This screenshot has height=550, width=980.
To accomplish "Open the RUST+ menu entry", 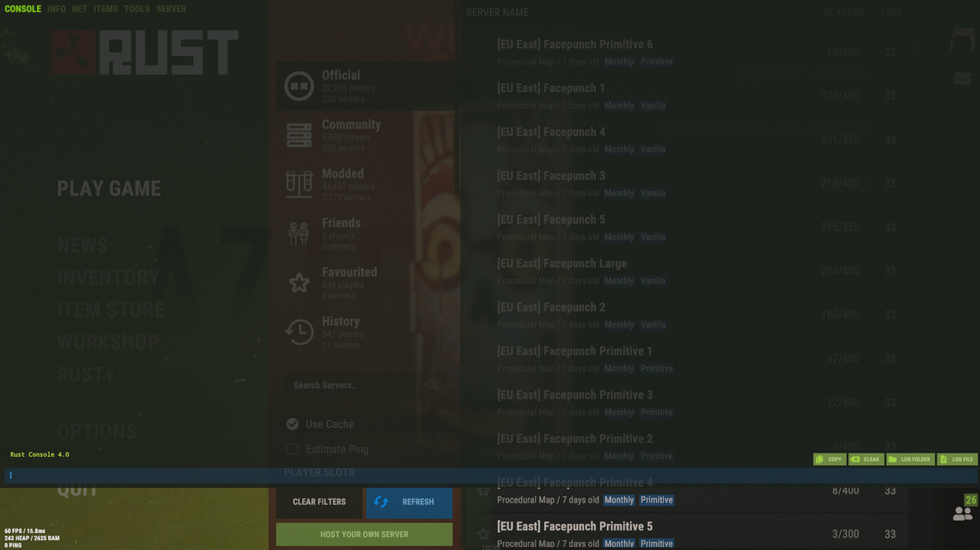I will pos(86,375).
